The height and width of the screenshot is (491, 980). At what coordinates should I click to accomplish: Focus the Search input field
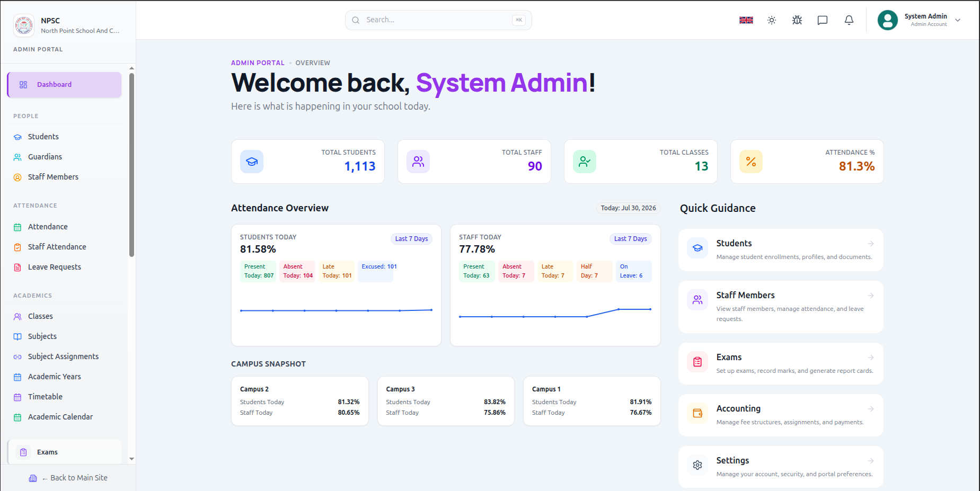(x=438, y=20)
